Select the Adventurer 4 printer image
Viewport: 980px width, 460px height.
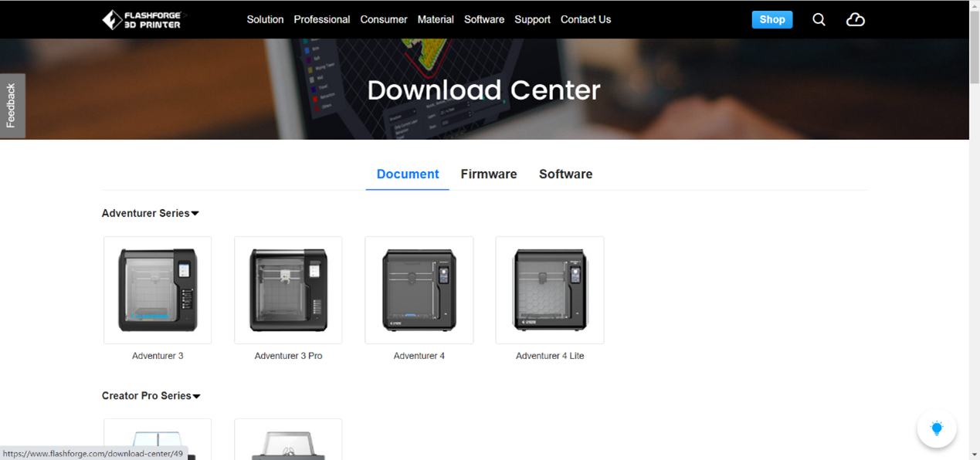(419, 290)
